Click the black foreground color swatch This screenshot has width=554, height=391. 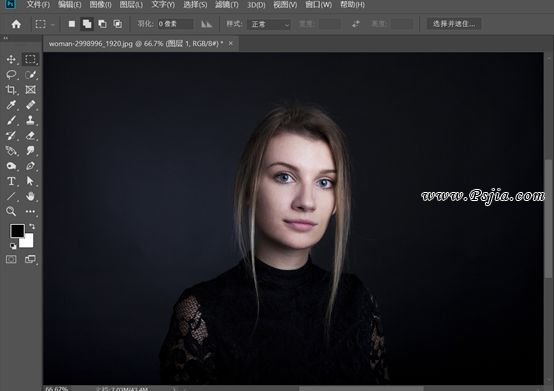tap(17, 231)
